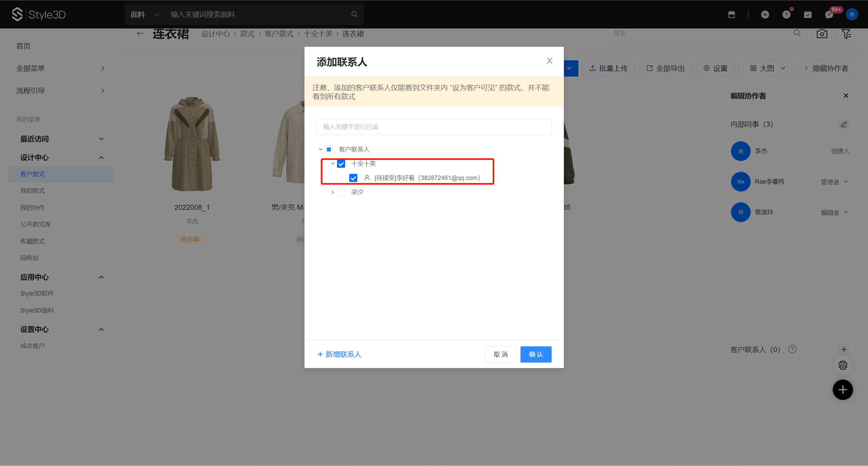This screenshot has height=466, width=868.
Task: Open the 面料 search category dropdown
Action: click(x=145, y=15)
